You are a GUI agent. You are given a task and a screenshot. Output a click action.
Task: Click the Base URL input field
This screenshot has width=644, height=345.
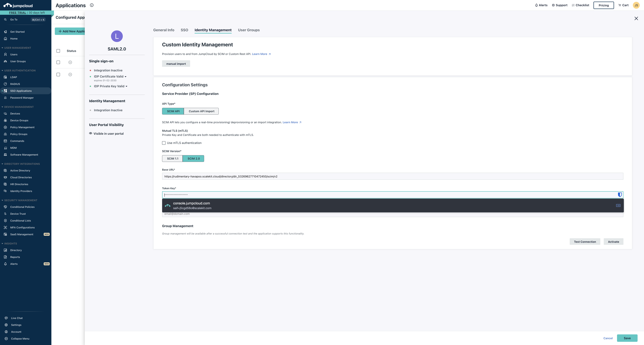pos(393,176)
